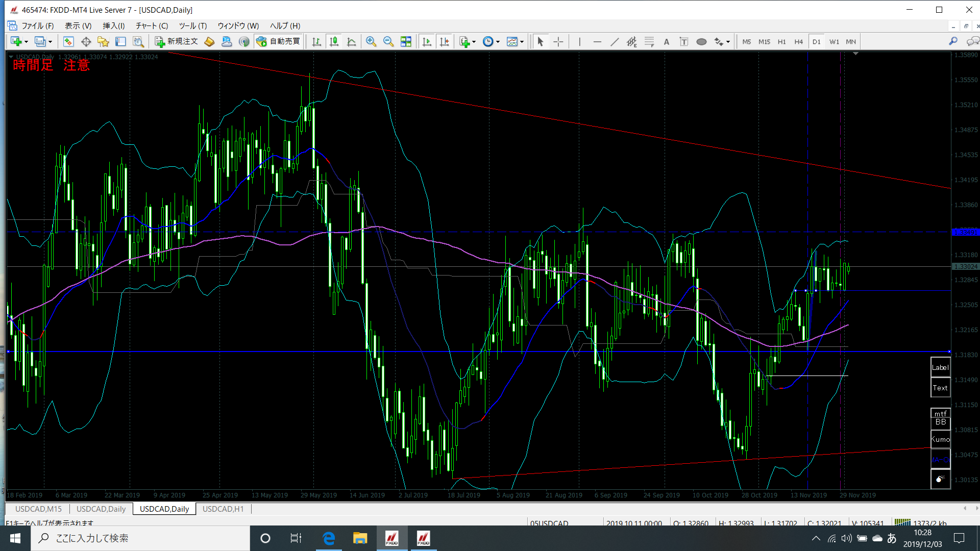The width and height of the screenshot is (980, 551).
Task: Switch timeframe to MN monthly
Action: pyautogui.click(x=851, y=42)
